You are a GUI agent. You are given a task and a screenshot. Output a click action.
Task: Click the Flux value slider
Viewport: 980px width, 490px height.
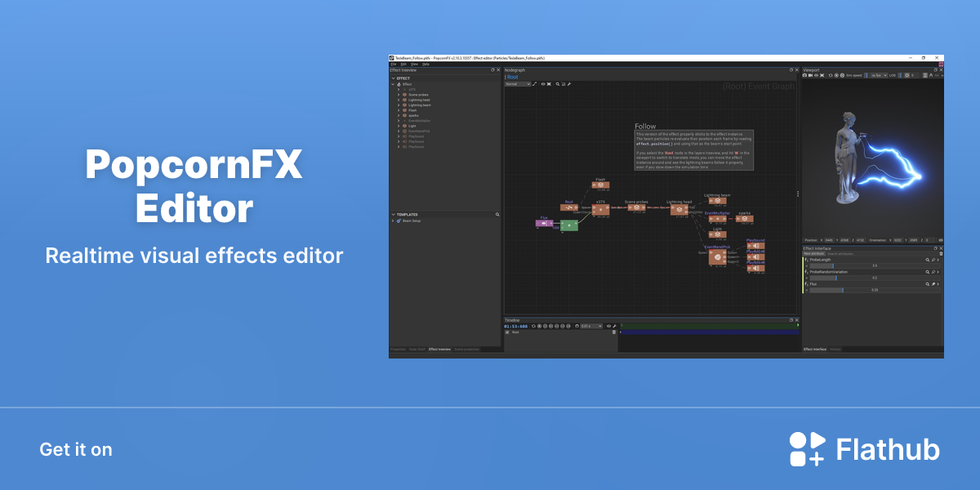coord(875,290)
